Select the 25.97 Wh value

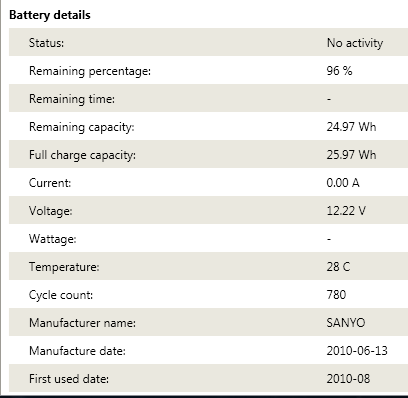(351, 155)
